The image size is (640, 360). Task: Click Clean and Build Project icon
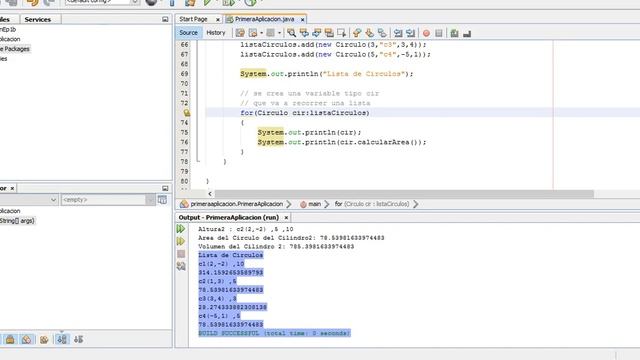(190, 2)
